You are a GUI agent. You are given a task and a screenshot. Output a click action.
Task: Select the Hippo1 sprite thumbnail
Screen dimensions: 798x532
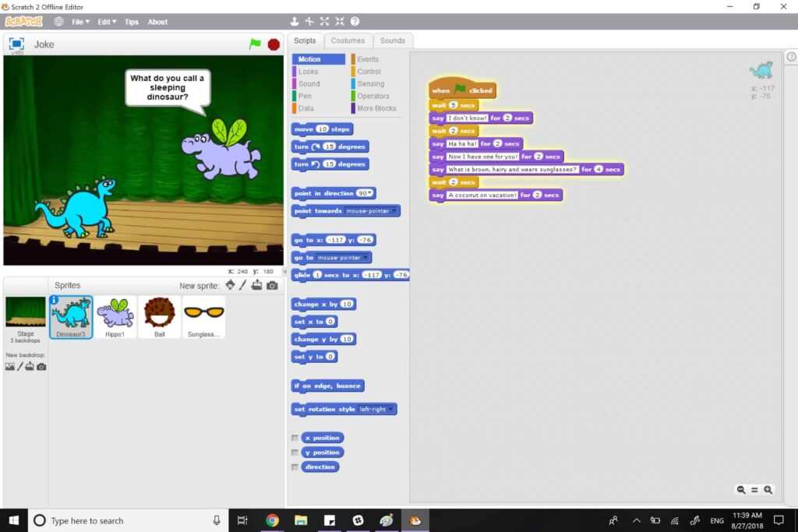[115, 317]
